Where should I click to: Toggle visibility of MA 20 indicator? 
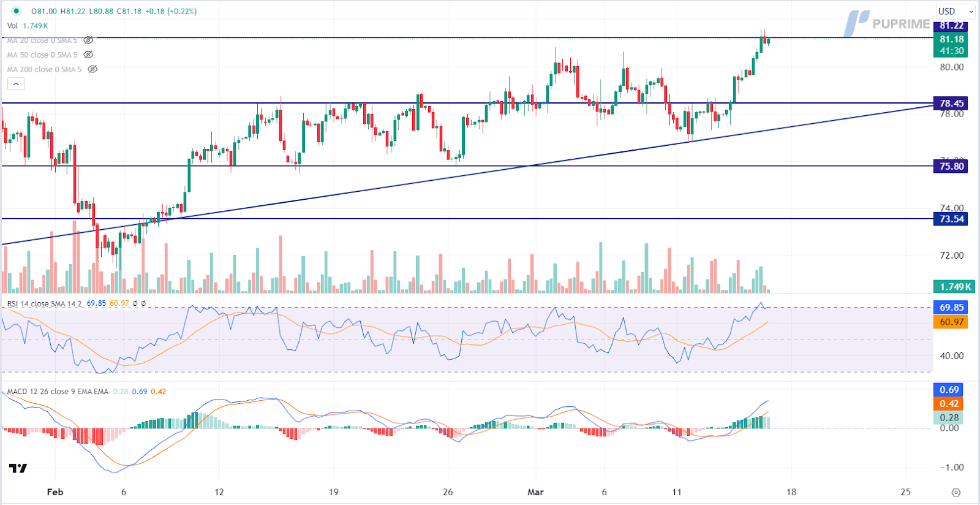click(x=88, y=40)
